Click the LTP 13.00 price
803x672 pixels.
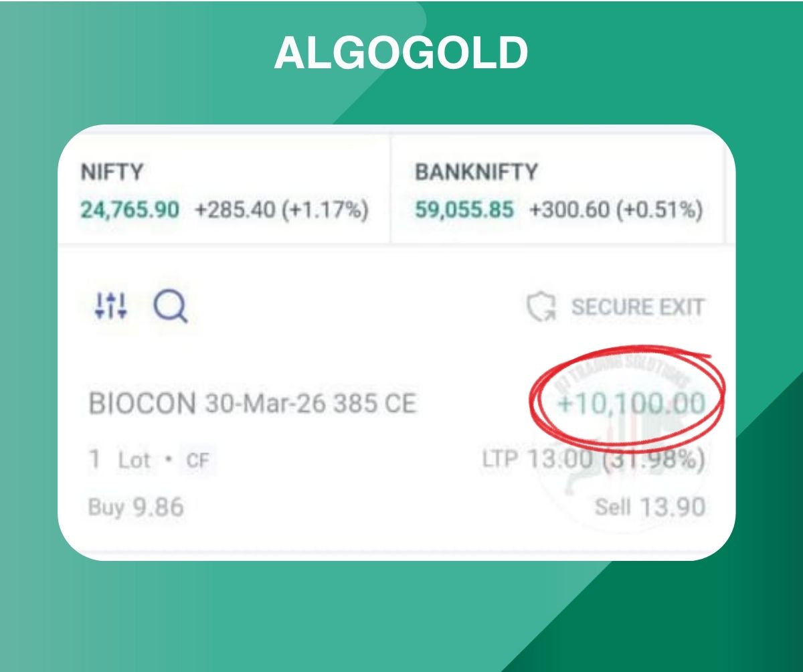(537, 460)
